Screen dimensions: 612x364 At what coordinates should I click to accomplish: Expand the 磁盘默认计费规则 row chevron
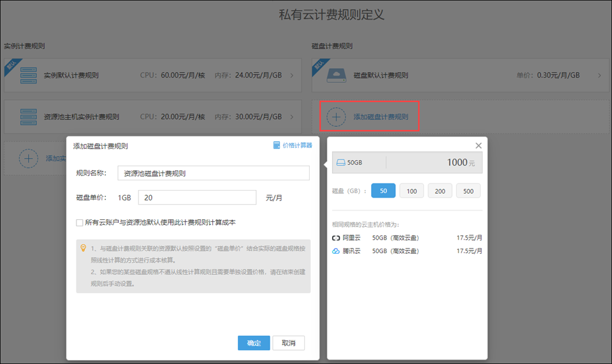(599, 75)
